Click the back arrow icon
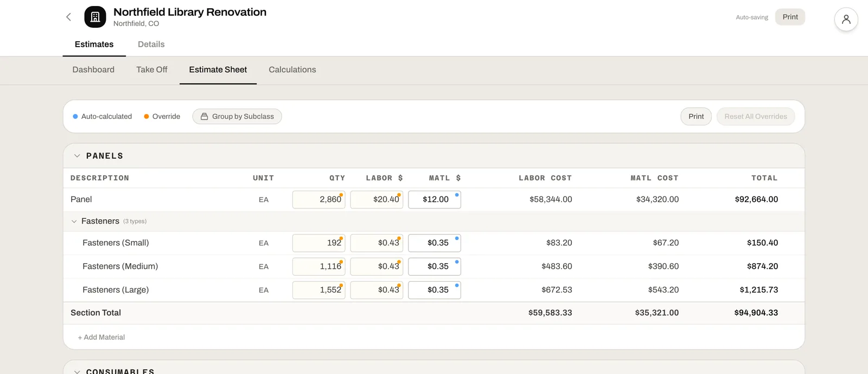This screenshot has width=868, height=374. [x=68, y=17]
